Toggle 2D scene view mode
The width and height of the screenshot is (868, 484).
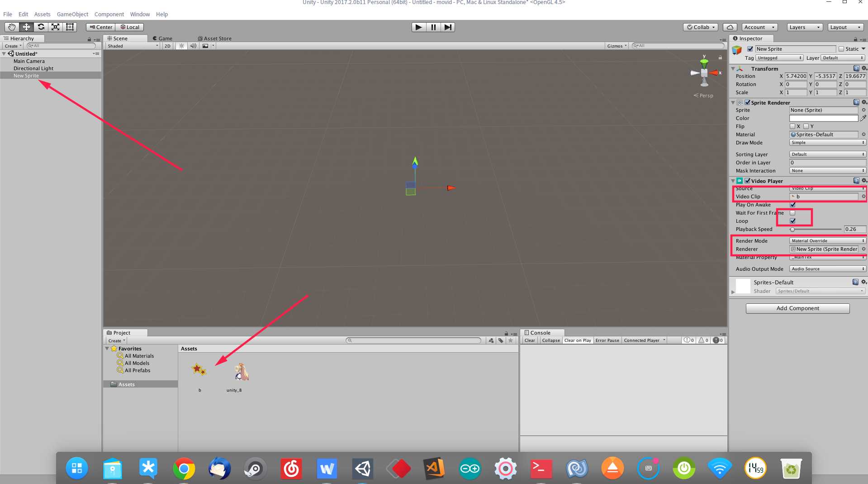pos(167,46)
